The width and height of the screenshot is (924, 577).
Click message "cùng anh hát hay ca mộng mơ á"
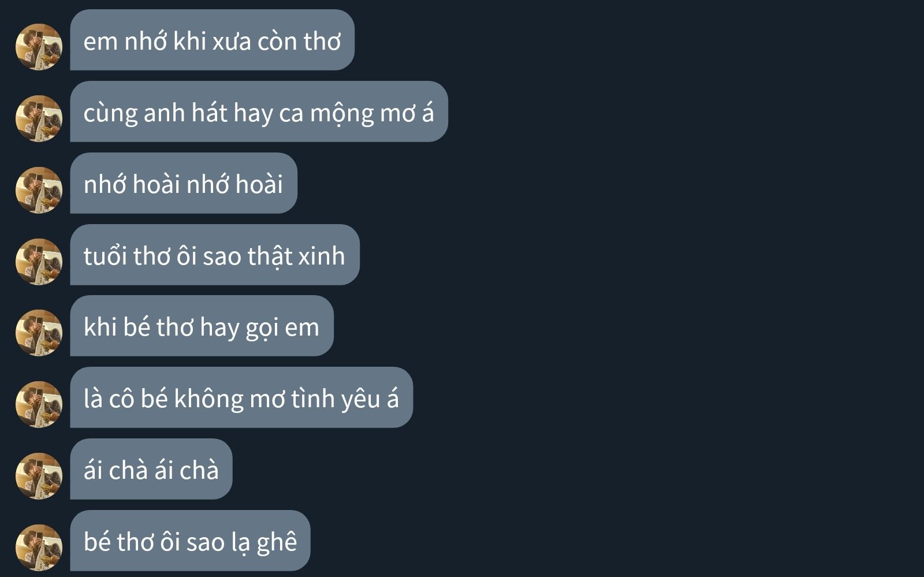click(259, 111)
